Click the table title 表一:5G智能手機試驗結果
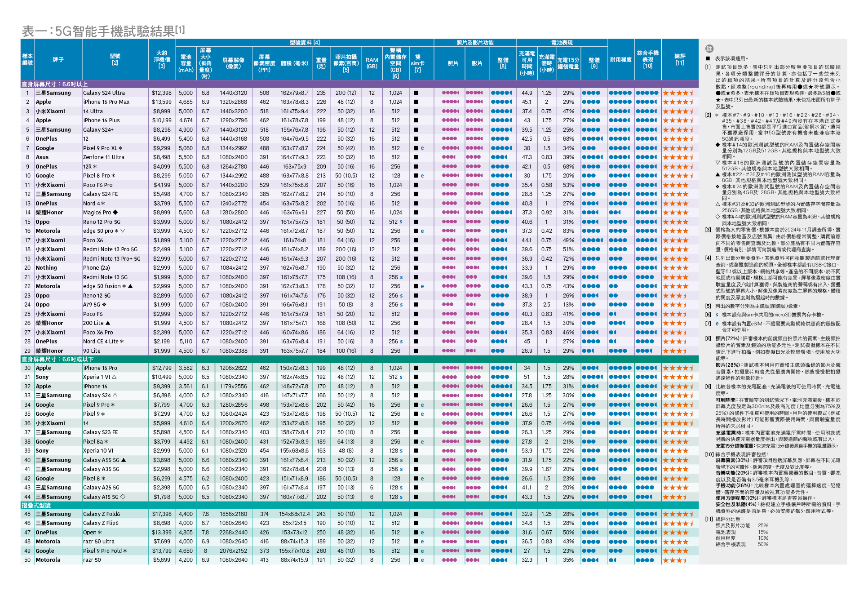The height and width of the screenshot is (591, 868). coord(103,31)
